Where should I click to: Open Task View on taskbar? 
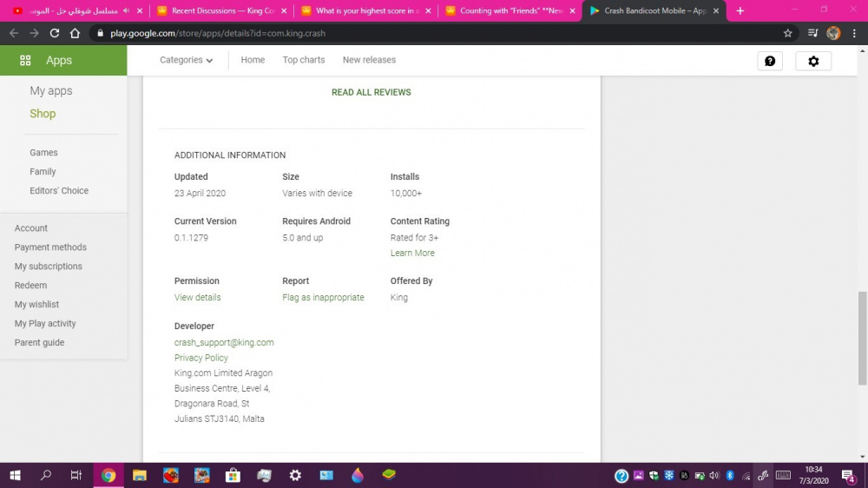76,475
